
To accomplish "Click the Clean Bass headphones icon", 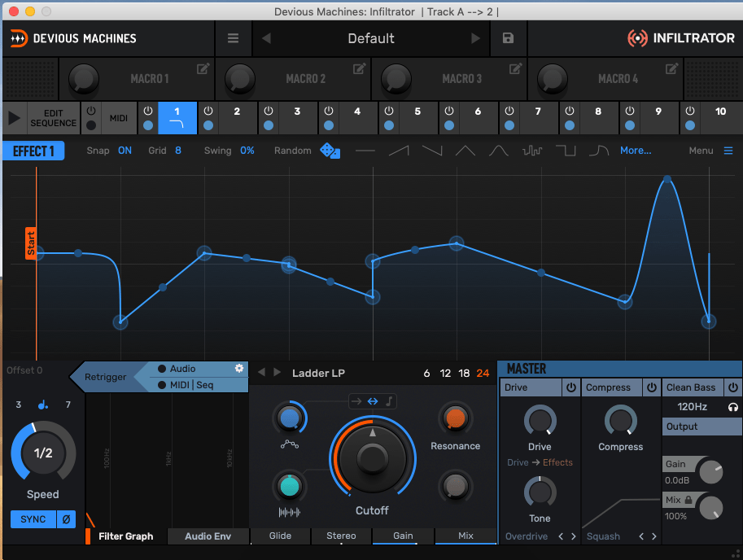I will (x=732, y=407).
